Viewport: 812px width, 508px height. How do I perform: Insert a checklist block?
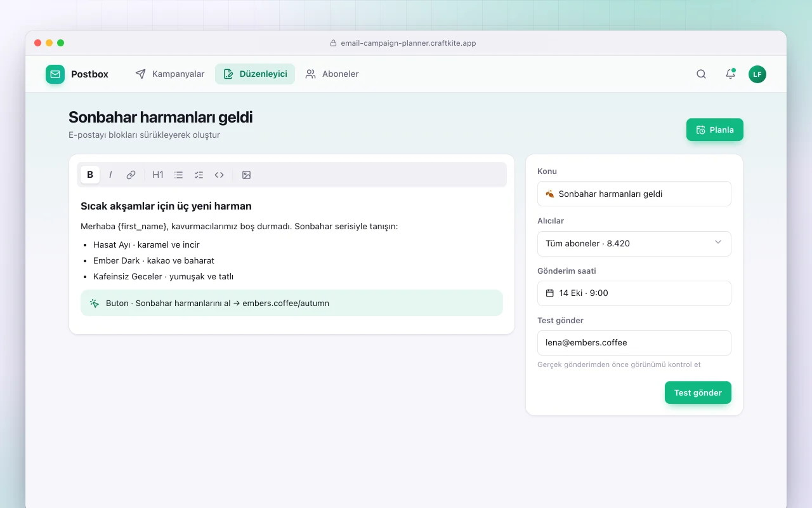(199, 175)
